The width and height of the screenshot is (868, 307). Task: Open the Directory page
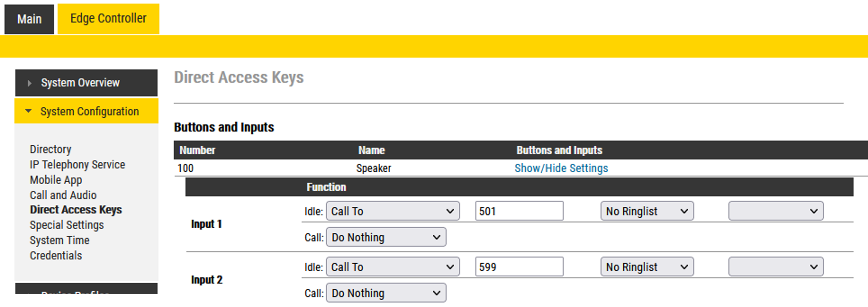point(51,149)
